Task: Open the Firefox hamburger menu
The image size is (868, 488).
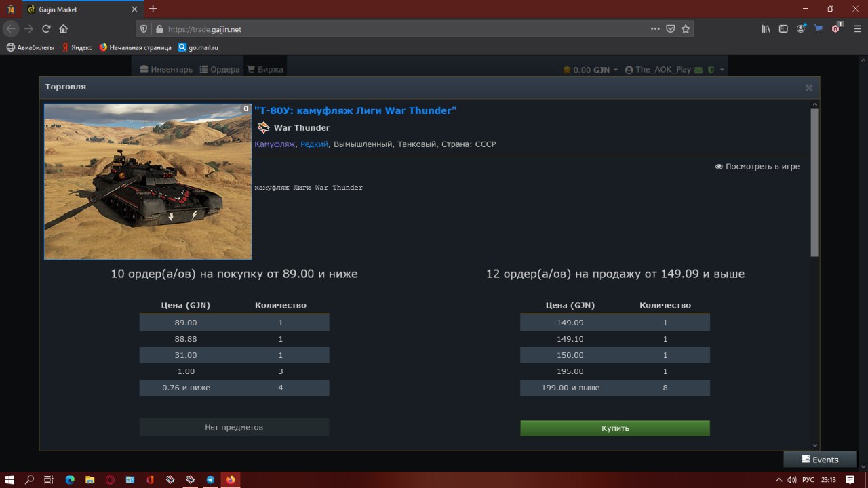Action: coord(857,29)
